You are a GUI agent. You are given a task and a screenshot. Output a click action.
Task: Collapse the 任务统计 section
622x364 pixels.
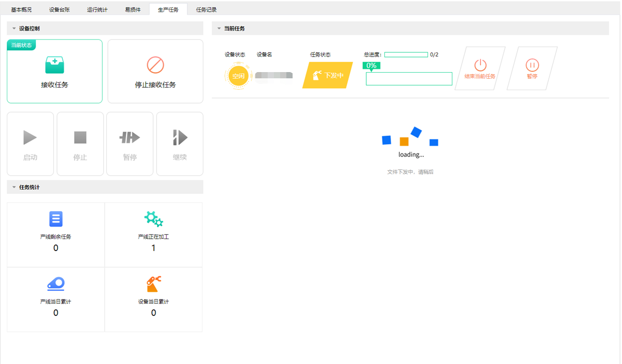[14, 187]
